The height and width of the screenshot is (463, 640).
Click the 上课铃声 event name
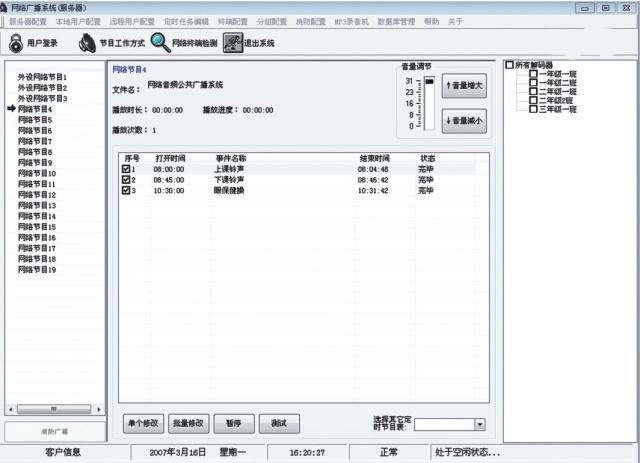pyautogui.click(x=229, y=169)
